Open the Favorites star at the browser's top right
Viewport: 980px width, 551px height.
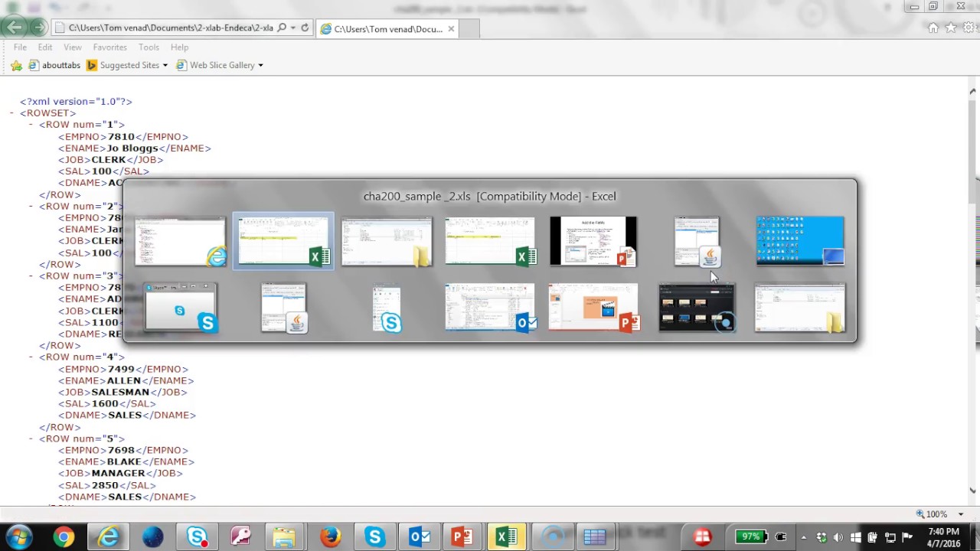[951, 28]
